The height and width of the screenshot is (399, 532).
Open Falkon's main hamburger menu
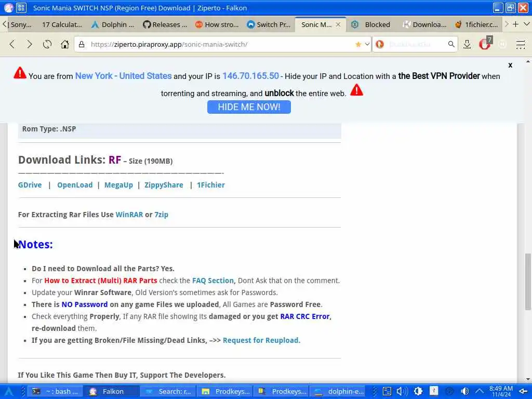[x=520, y=44]
